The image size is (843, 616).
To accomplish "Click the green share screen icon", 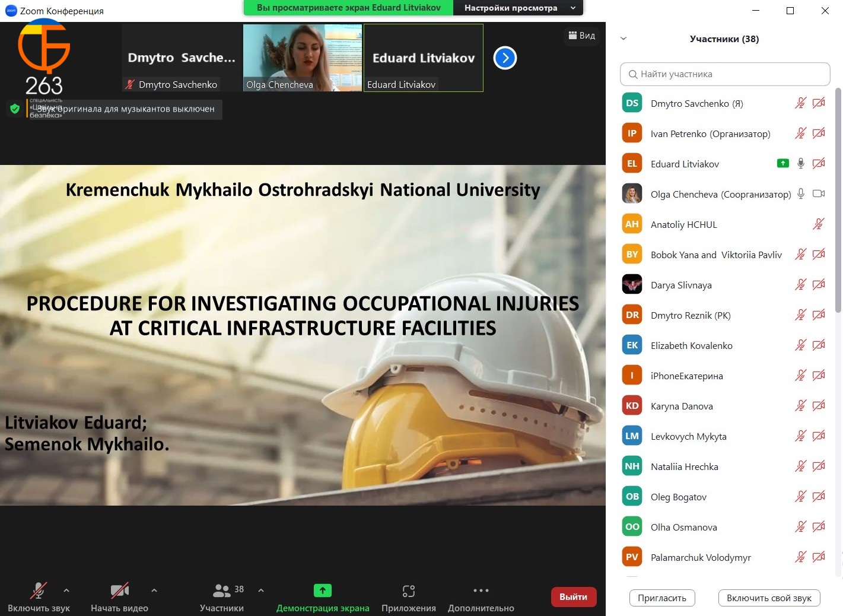I will 322,590.
